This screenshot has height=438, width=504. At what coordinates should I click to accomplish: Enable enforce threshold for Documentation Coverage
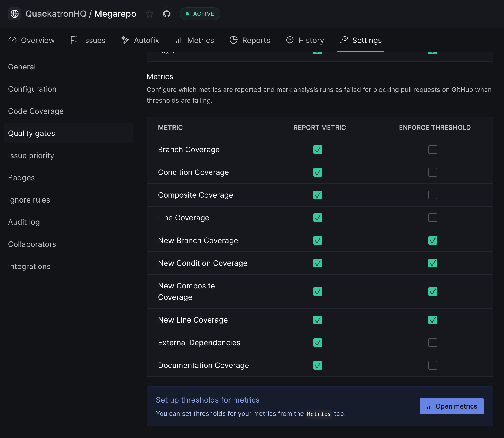433,365
